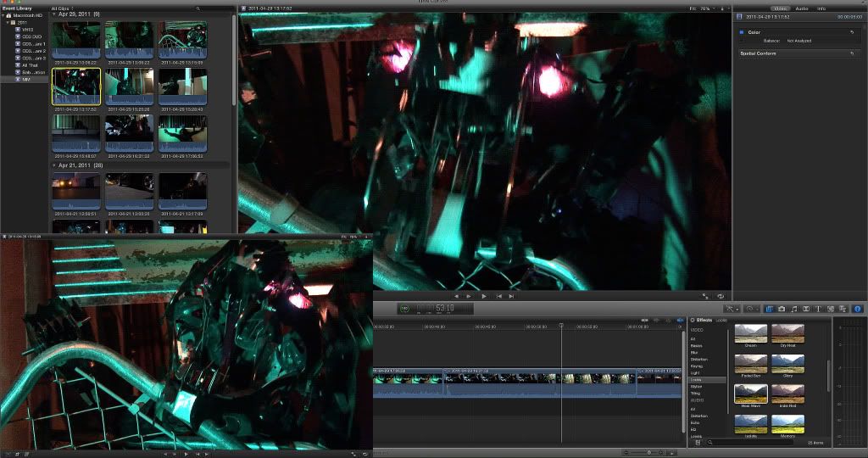Choose the Glory look effect
This screenshot has height=458, width=868.
point(787,364)
